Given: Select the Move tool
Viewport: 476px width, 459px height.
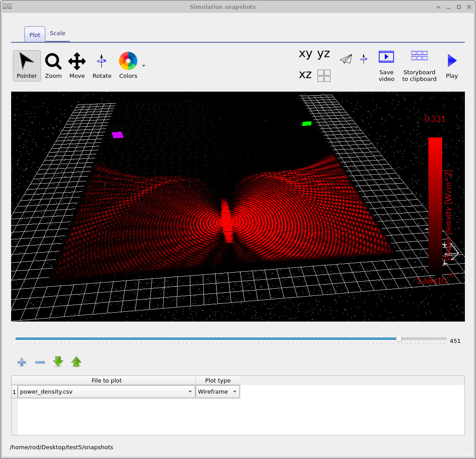Looking at the screenshot, I should pos(77,65).
